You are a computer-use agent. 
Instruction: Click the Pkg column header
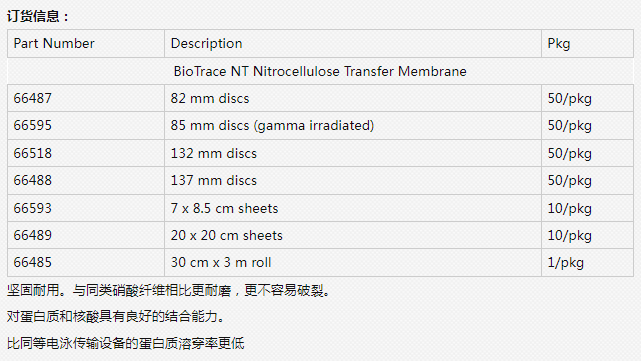(x=587, y=43)
